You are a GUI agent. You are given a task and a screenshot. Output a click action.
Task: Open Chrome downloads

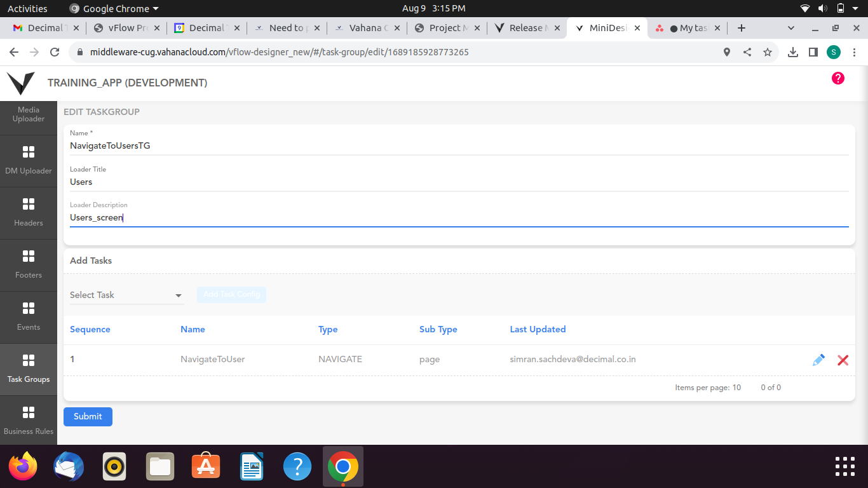pos(793,52)
